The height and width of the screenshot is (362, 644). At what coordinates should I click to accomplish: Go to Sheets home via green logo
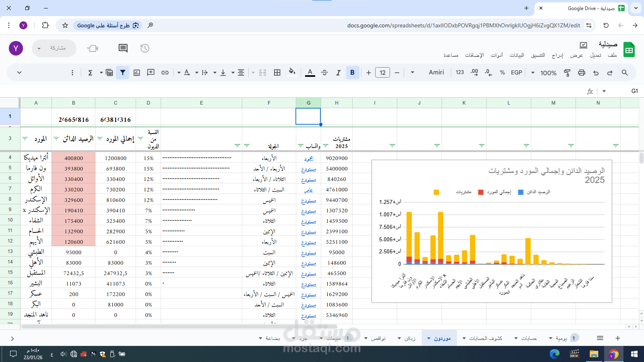pos(629,50)
